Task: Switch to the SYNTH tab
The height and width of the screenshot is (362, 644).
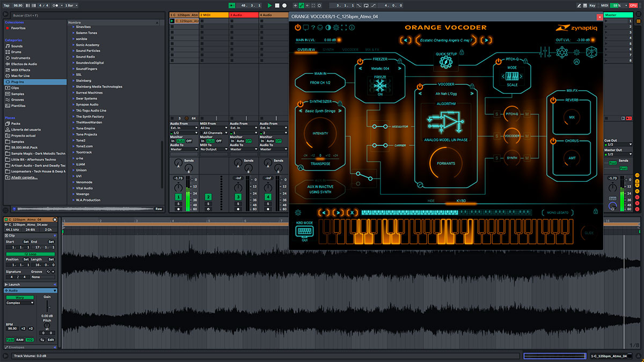Action: coord(328,50)
